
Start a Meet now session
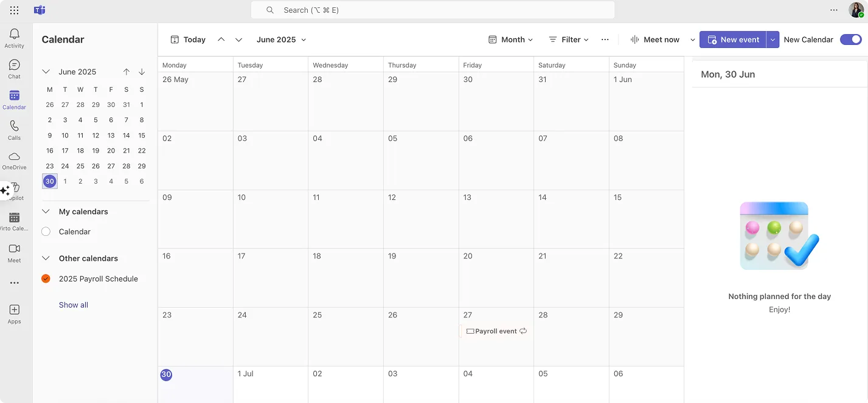(x=657, y=39)
